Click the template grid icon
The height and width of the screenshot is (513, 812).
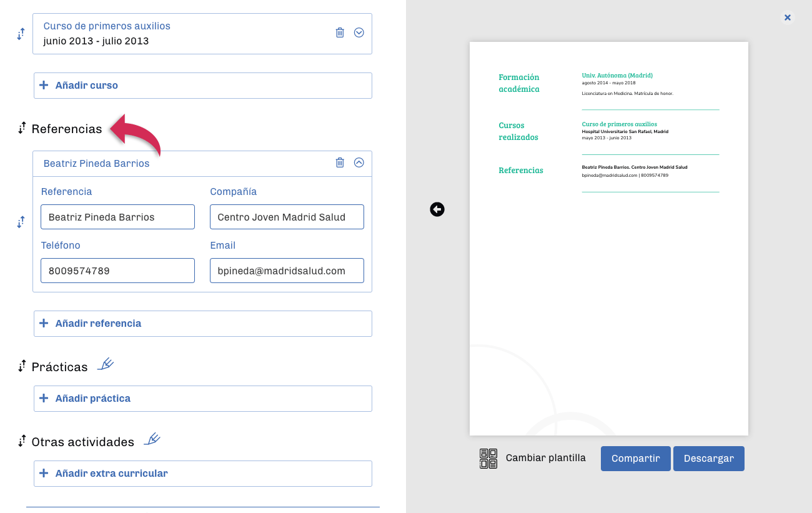(488, 459)
